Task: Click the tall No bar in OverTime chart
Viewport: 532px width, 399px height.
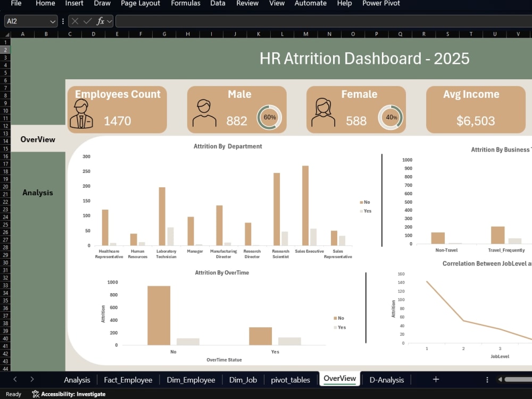Action: point(159,315)
